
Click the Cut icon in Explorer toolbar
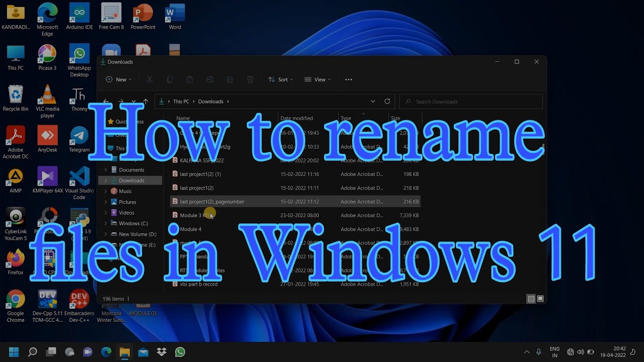point(149,79)
